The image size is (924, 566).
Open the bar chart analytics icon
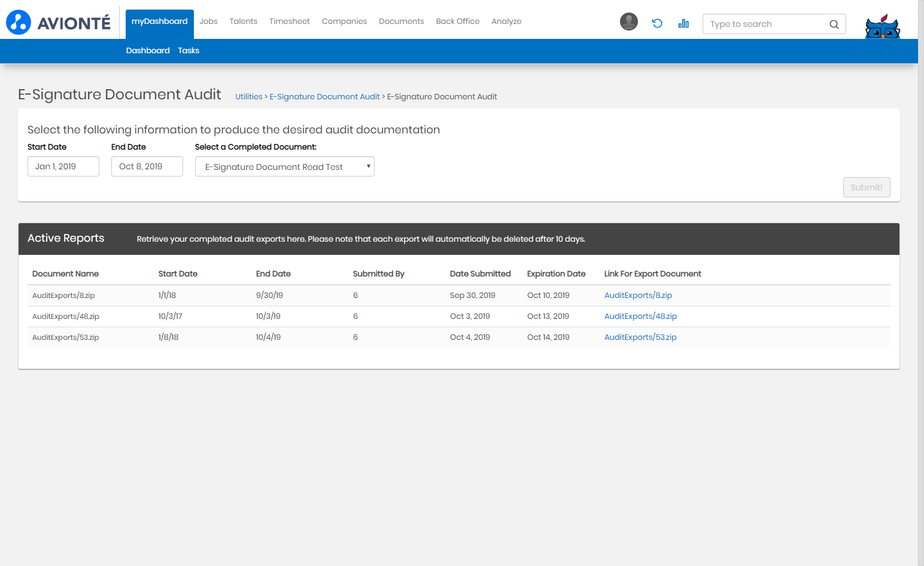pos(683,23)
